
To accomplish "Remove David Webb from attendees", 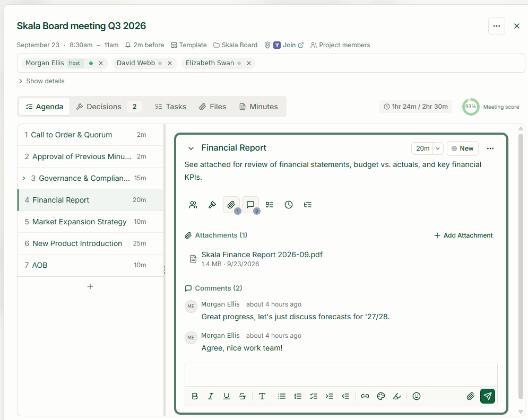I will [x=170, y=63].
